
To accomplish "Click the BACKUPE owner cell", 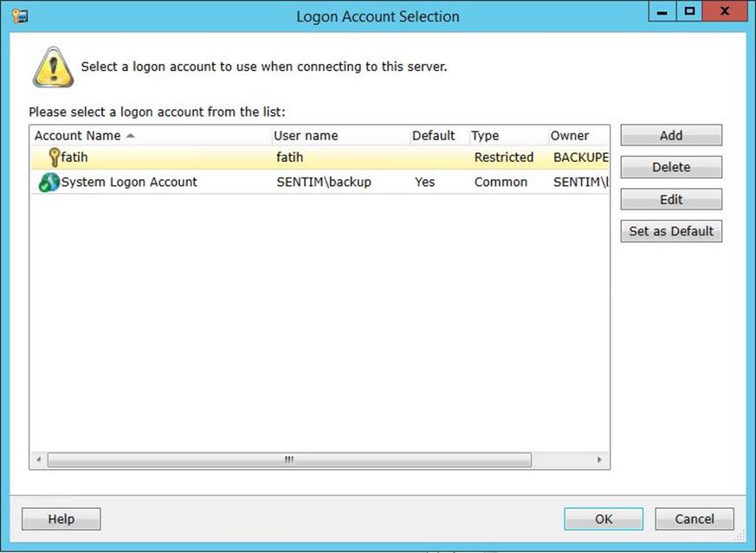I will click(581, 158).
